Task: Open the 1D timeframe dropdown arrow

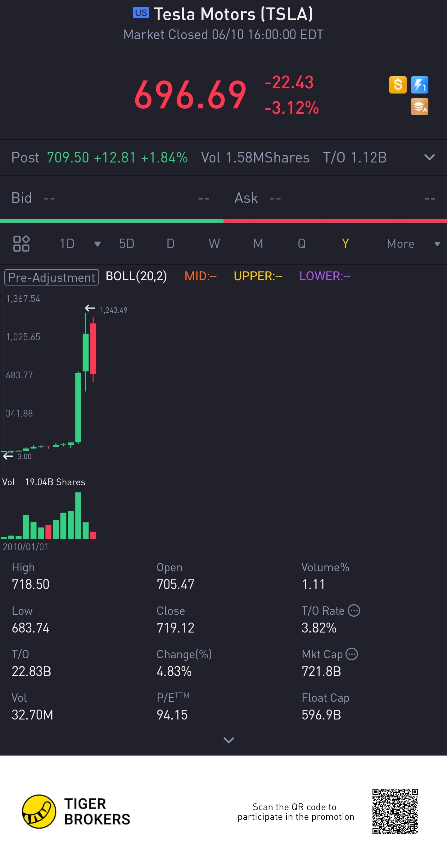Action: tap(97, 244)
